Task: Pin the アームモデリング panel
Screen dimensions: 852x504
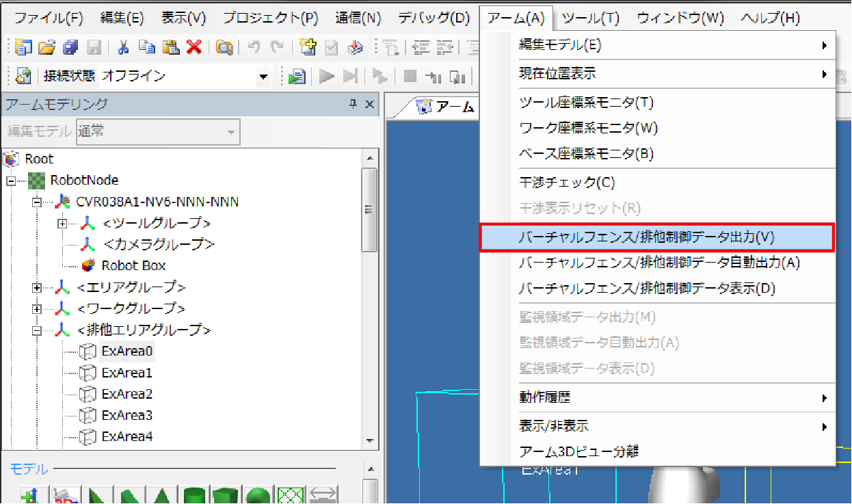Action: pos(354,104)
